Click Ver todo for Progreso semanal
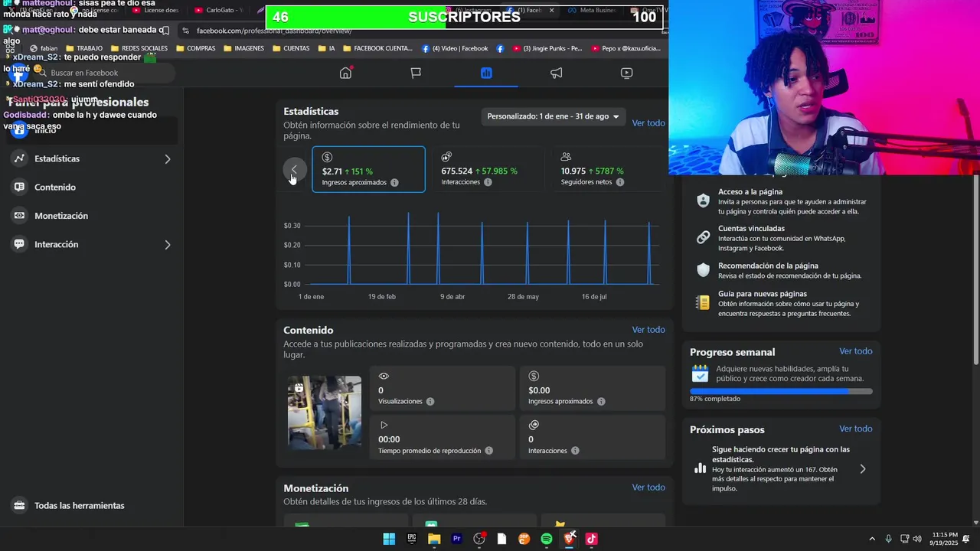980x551 pixels. [856, 351]
